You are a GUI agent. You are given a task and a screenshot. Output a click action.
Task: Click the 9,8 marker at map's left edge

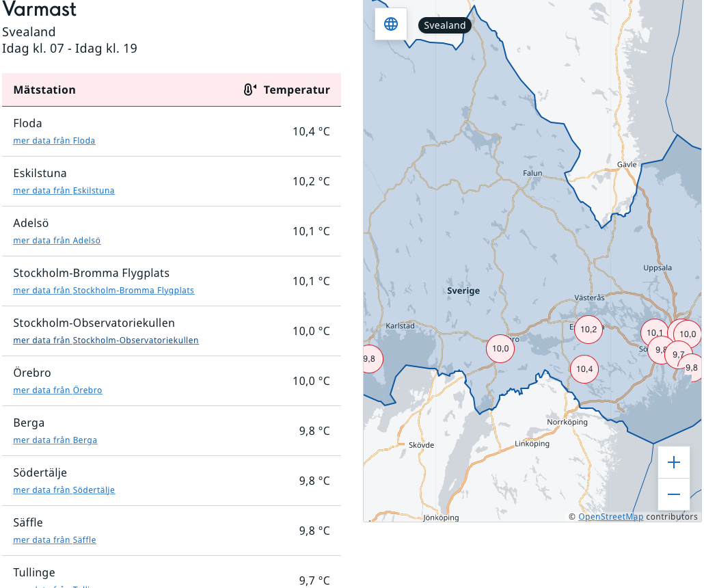[x=370, y=358]
